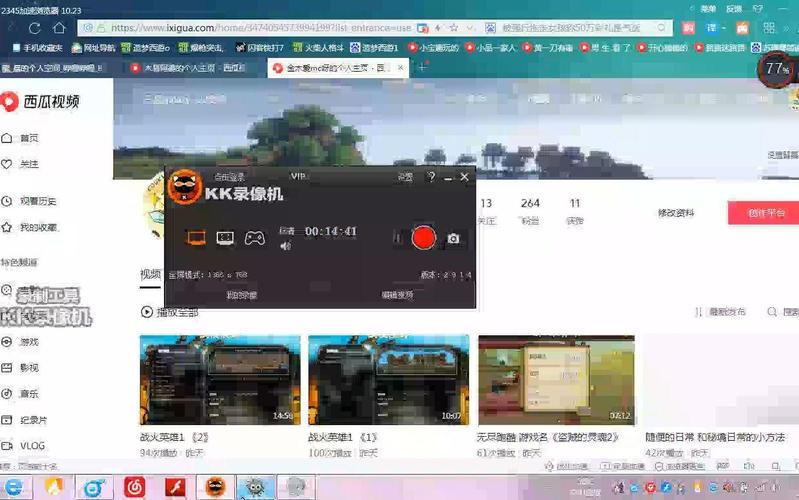Open 网址导航 bookmark

point(94,48)
